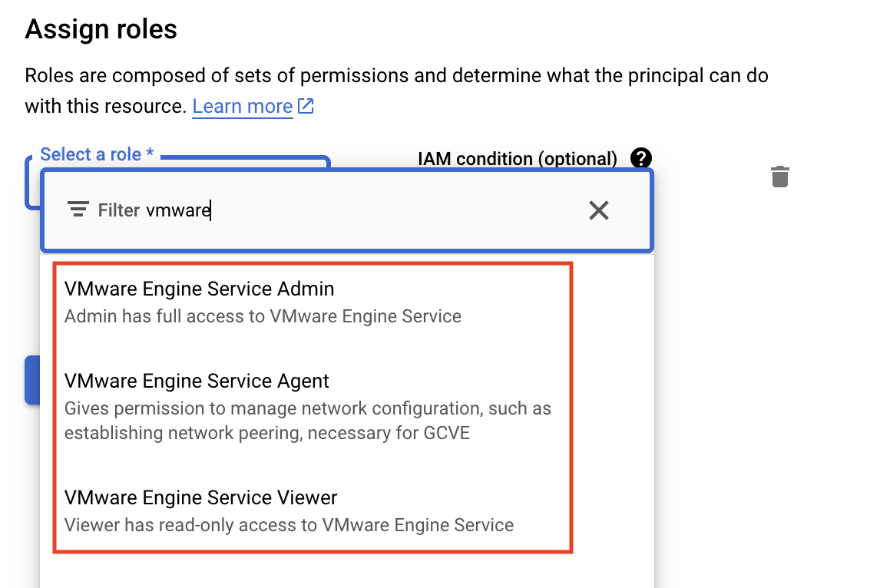Choose the VMware Engine Service Agent role
This screenshot has width=880, height=588.
tap(197, 381)
